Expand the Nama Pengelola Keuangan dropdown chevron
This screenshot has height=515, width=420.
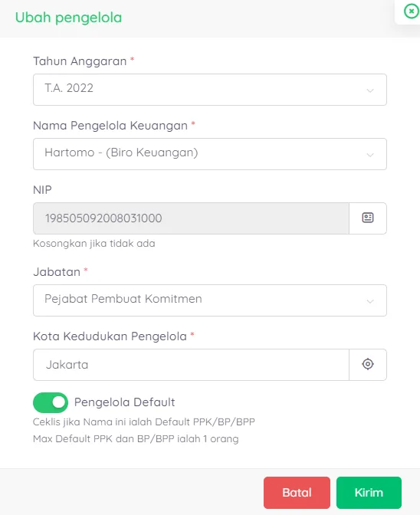point(370,155)
